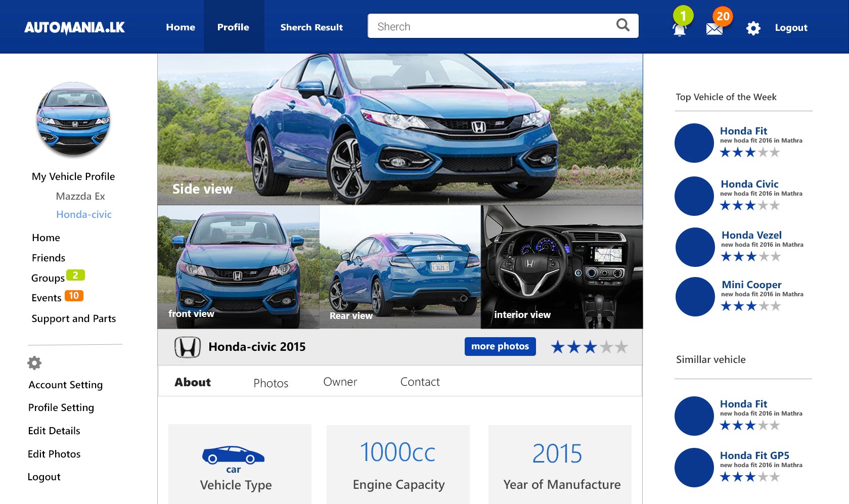Open Honda Fit GP5 vehicle title
The image size is (849, 504).
[x=754, y=455]
